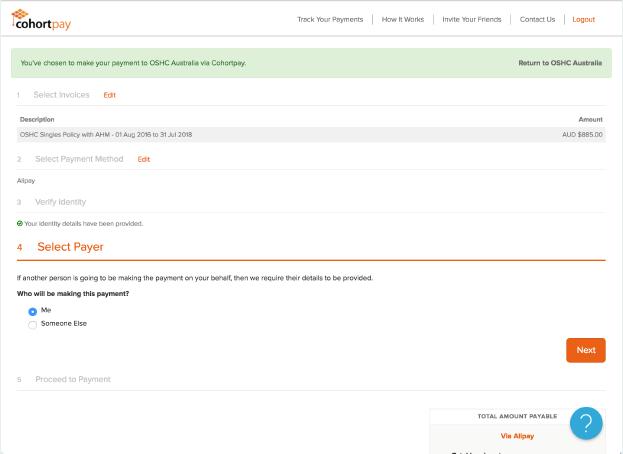Image resolution: width=623 pixels, height=454 pixels.
Task: Click the Cohortpay logo
Action: [x=41, y=20]
